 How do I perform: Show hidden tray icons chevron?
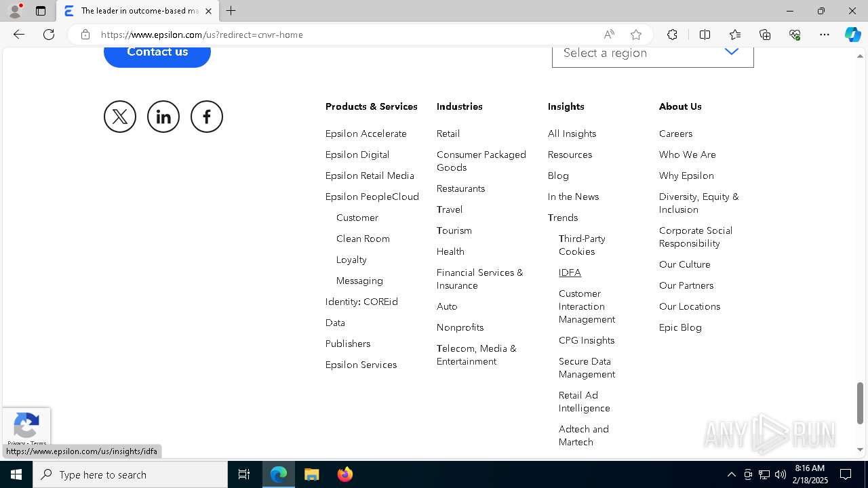coord(731,474)
